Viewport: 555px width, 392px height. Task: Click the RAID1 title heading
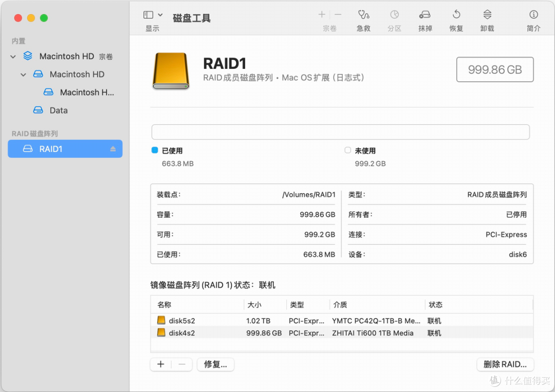(225, 64)
